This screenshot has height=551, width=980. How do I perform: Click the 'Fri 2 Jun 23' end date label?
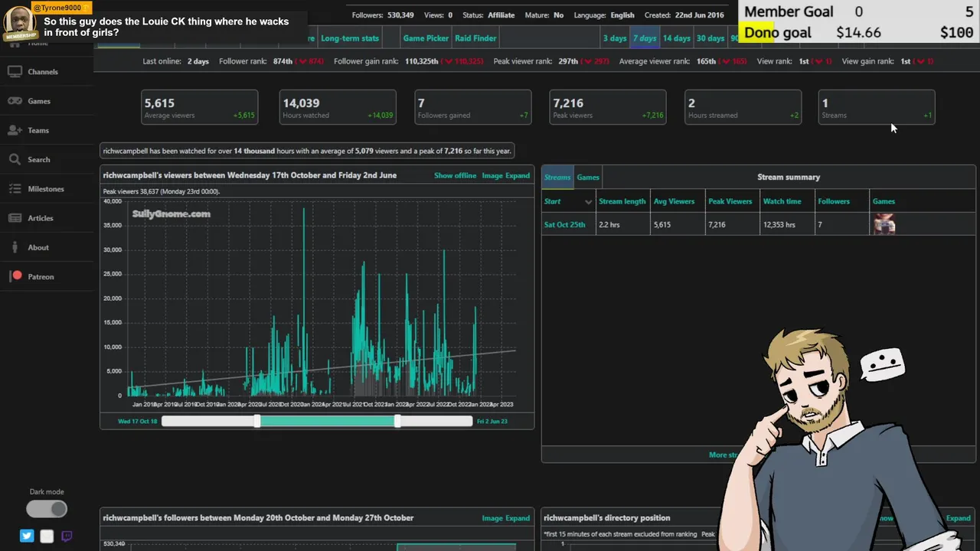pyautogui.click(x=492, y=422)
